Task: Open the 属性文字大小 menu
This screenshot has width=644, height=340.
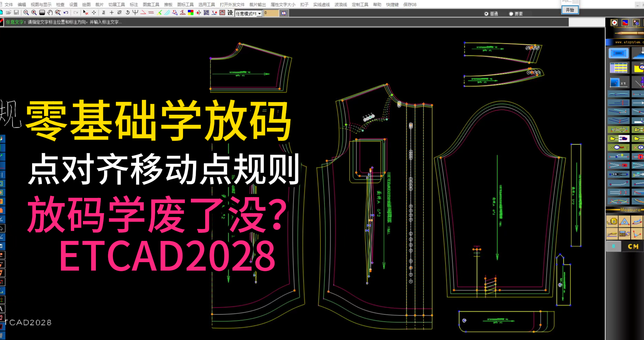Action: 283,4
